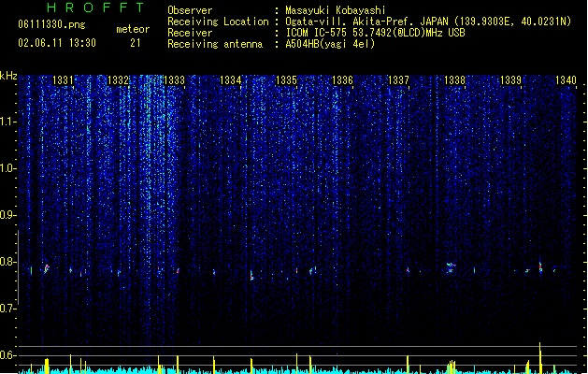This screenshot has width=588, height=374.
Task: Click the meteor count 21
Action: [136, 43]
